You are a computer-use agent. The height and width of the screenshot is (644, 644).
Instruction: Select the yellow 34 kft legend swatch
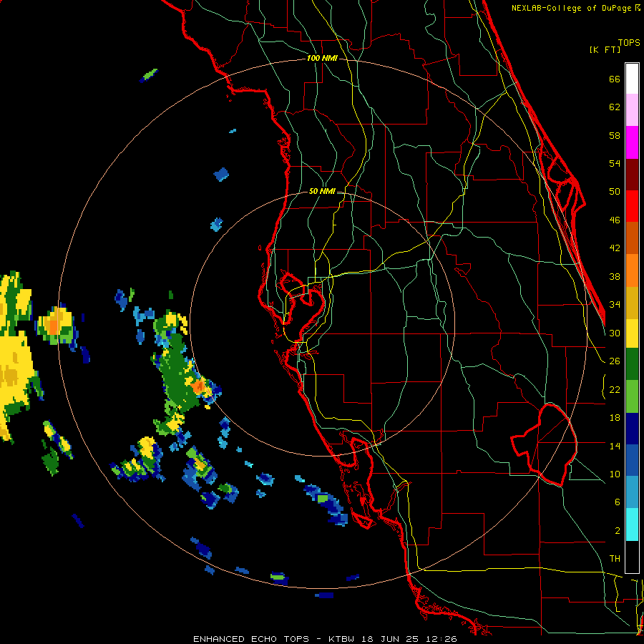coord(632,333)
